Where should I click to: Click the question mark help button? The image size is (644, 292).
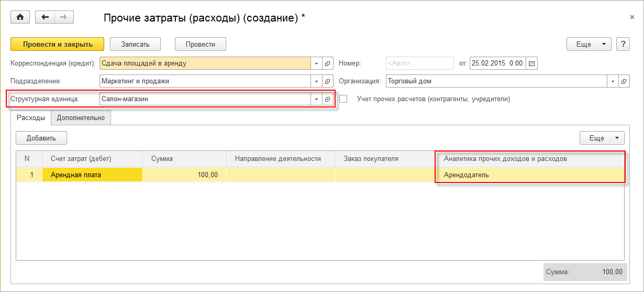(623, 44)
